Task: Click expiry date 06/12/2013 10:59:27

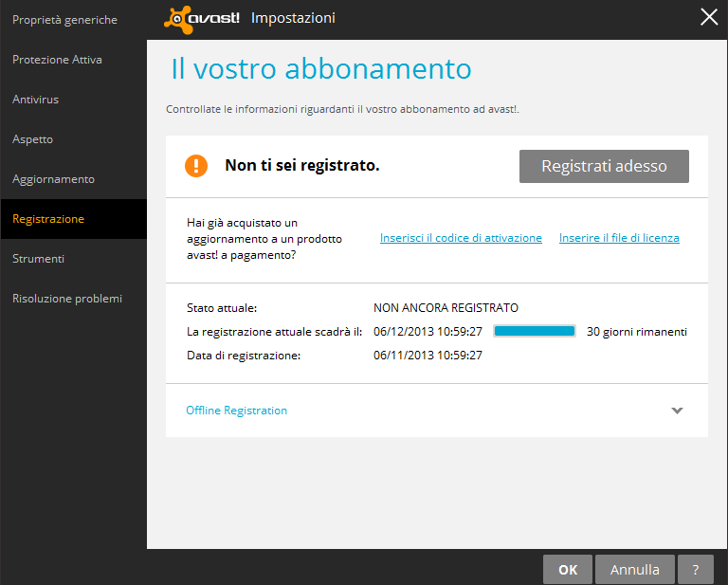Action: [x=428, y=332]
